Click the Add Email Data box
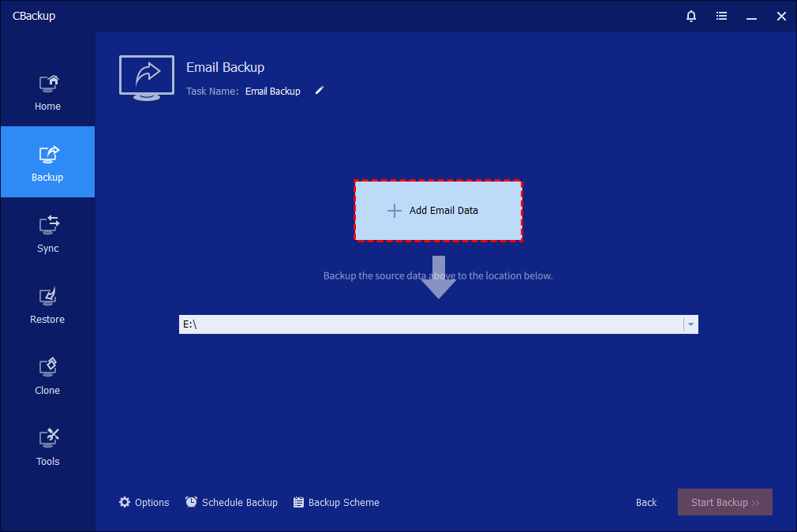The height and width of the screenshot is (532, 797). pyautogui.click(x=438, y=211)
